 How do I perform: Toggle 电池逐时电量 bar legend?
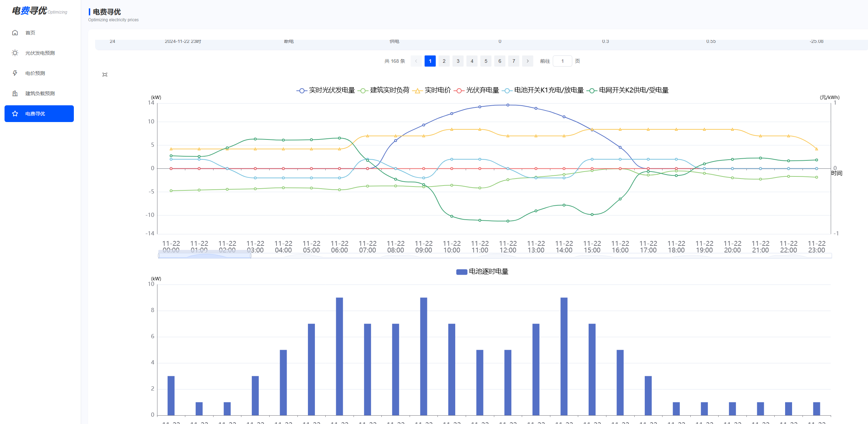(482, 272)
